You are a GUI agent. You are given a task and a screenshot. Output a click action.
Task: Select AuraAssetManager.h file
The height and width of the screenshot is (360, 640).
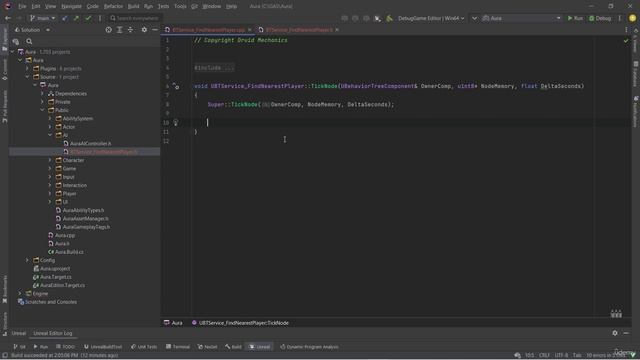[85, 219]
